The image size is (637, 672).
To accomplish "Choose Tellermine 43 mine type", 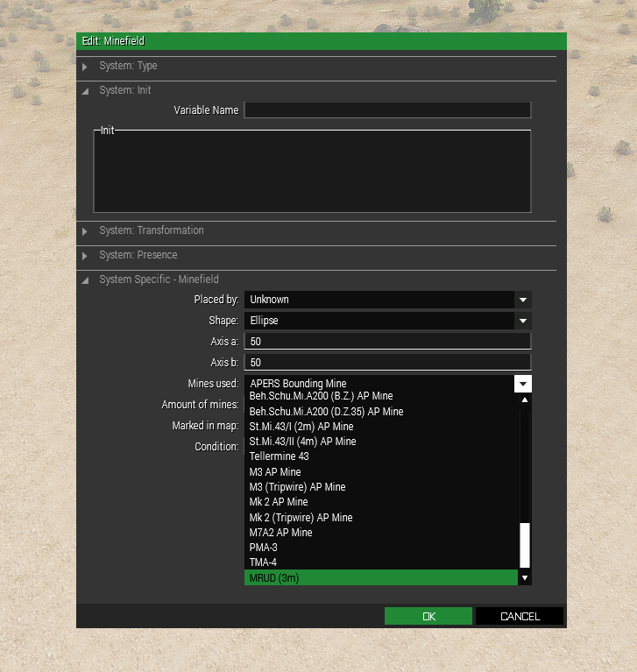I will (380, 456).
